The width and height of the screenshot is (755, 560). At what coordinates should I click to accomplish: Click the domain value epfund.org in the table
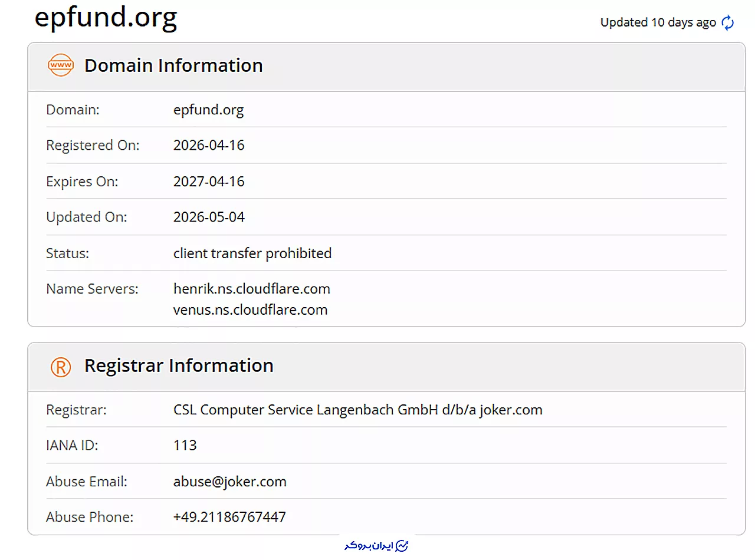pyautogui.click(x=208, y=110)
